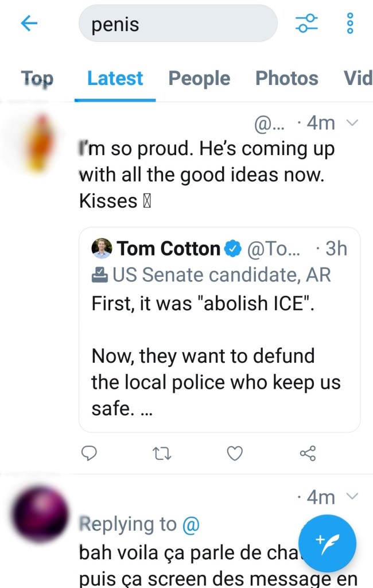Viewport: 373px width, 588px height.
Task: Open second tweet author's purple avatar
Action: [40, 514]
